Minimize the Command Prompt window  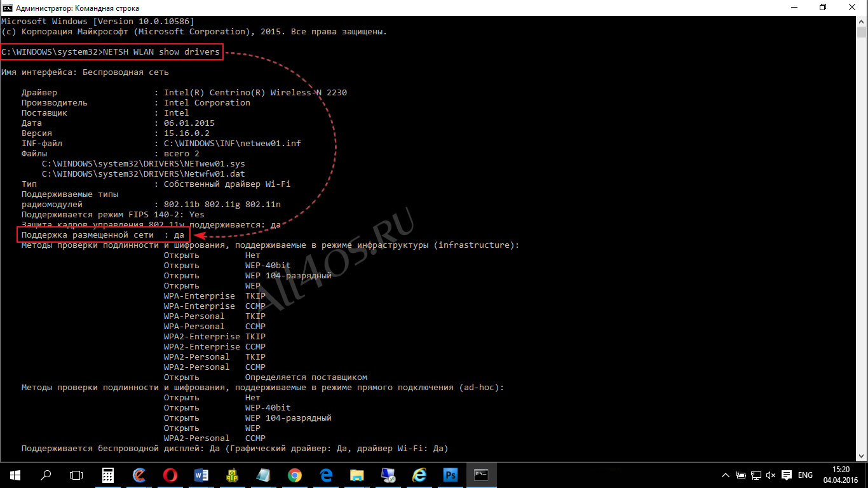tap(794, 8)
